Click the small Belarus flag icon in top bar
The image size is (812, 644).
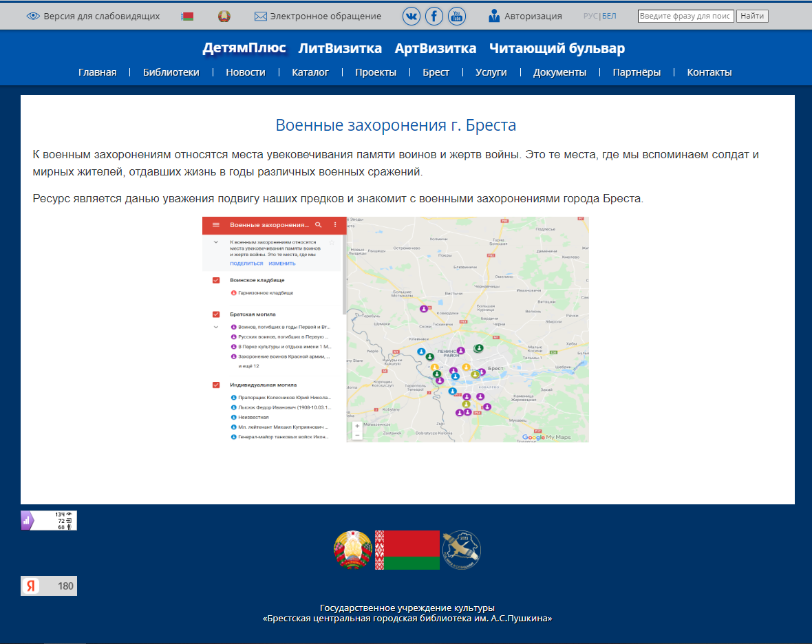pyautogui.click(x=187, y=16)
